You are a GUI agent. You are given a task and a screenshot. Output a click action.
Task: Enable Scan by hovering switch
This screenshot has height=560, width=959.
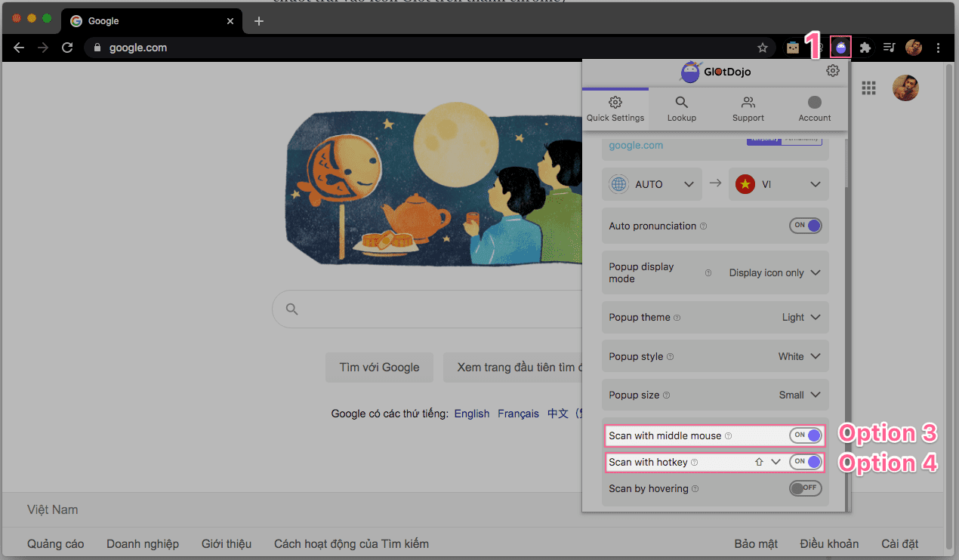805,488
